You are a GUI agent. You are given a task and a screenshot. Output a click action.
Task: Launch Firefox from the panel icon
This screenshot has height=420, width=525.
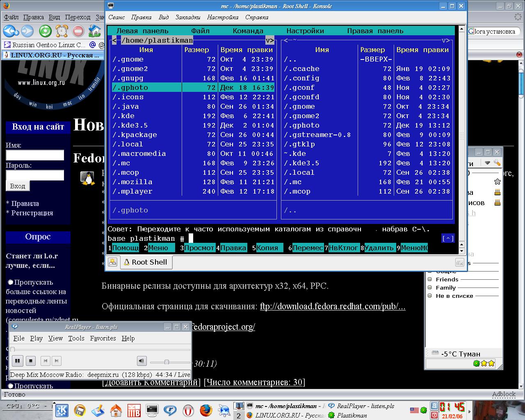[x=206, y=410]
